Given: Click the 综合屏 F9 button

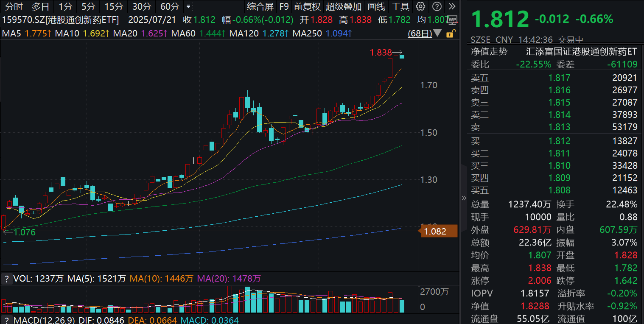Looking at the screenshot, I should [x=261, y=7].
